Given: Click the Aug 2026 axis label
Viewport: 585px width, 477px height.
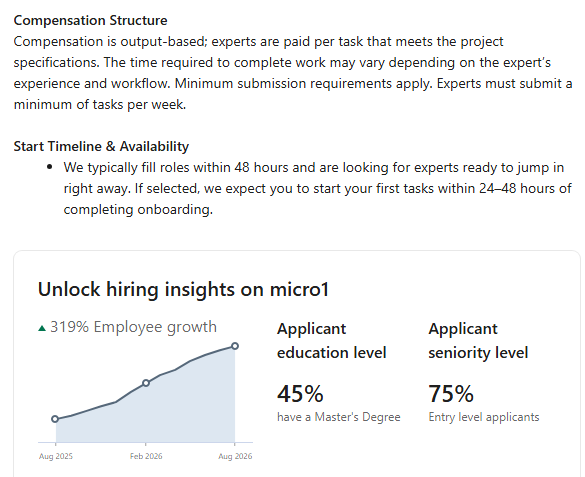Looking at the screenshot, I should pos(235,456).
